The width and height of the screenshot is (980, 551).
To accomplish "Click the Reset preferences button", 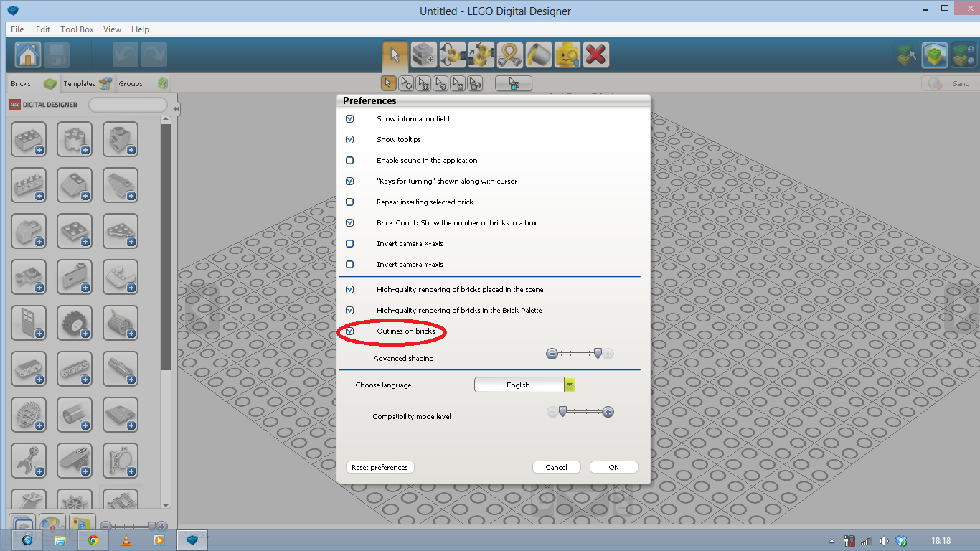I will [380, 467].
